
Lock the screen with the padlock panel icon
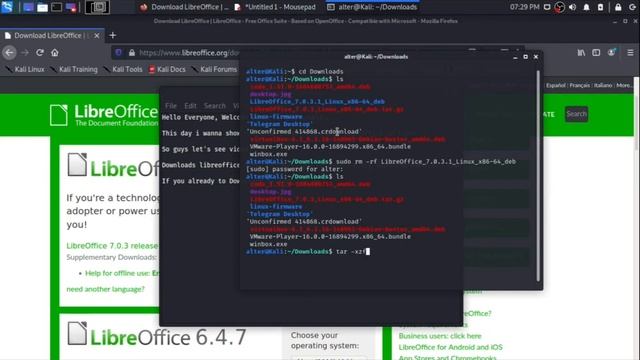(618, 7)
